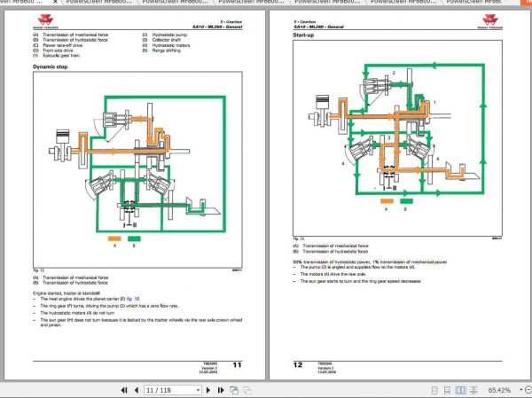This screenshot has width=532, height=398.
Task: Go to the first page of document
Action: pos(124,390)
